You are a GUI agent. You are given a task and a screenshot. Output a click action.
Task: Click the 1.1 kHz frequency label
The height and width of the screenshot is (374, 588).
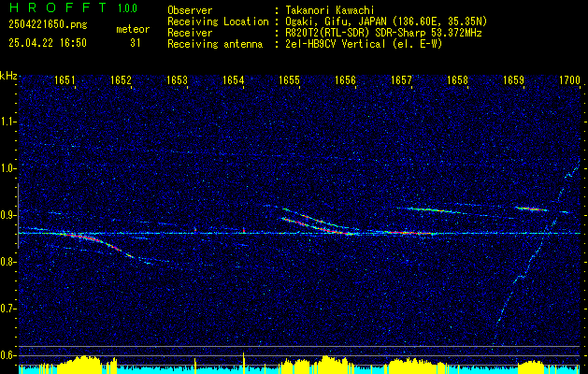pyautogui.click(x=8, y=122)
